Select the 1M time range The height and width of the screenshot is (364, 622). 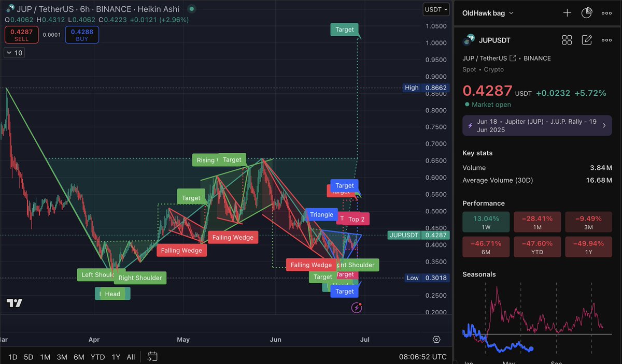(45, 357)
